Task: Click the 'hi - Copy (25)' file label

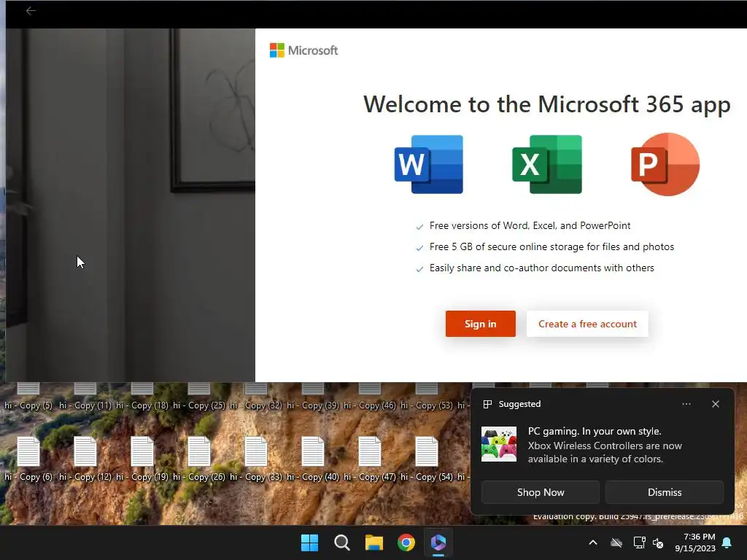Action: tap(199, 405)
